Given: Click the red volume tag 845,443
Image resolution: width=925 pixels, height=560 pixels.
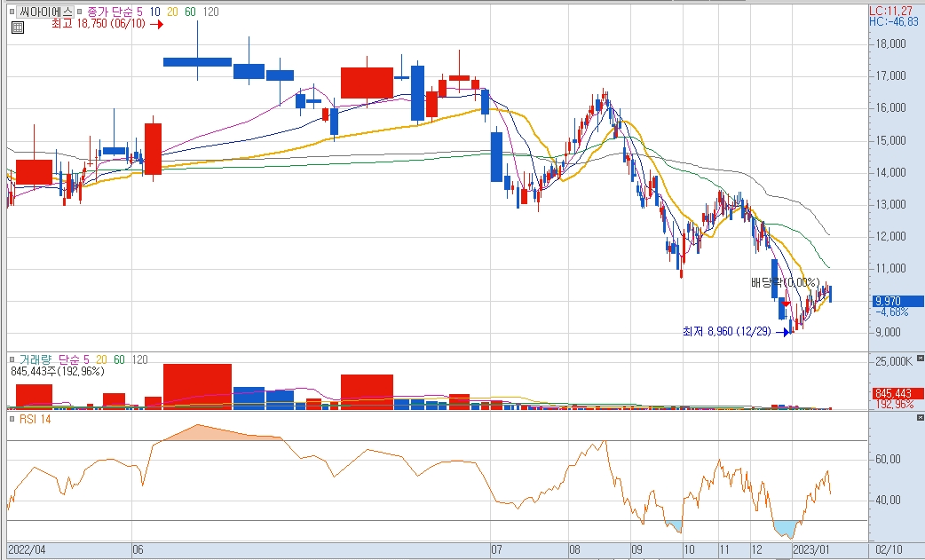Looking at the screenshot, I should tap(897, 393).
